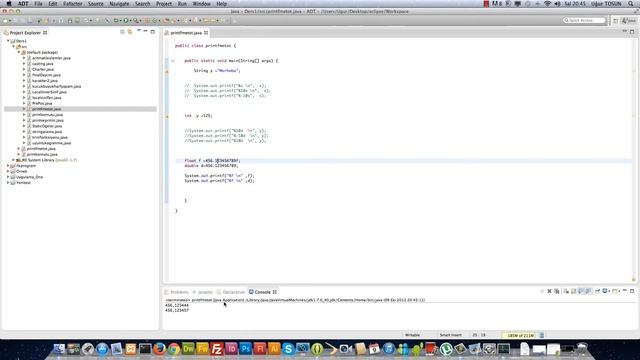
Task: Select Prefixs.java in Project Explorer
Action: point(42,103)
